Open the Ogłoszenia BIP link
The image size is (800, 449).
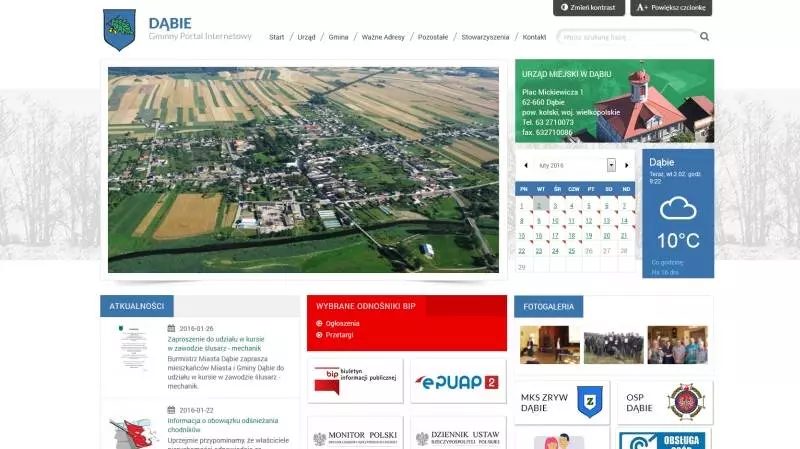click(342, 323)
